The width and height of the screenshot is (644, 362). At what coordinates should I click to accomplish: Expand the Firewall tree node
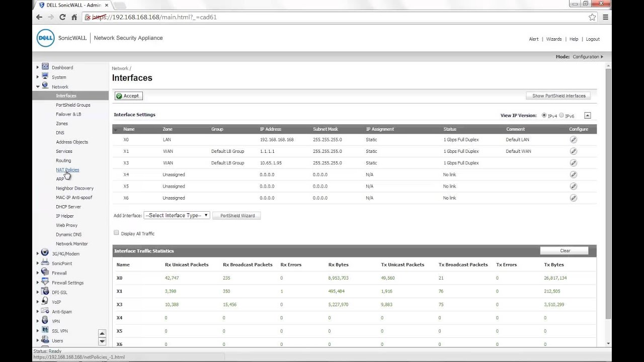pos(37,273)
